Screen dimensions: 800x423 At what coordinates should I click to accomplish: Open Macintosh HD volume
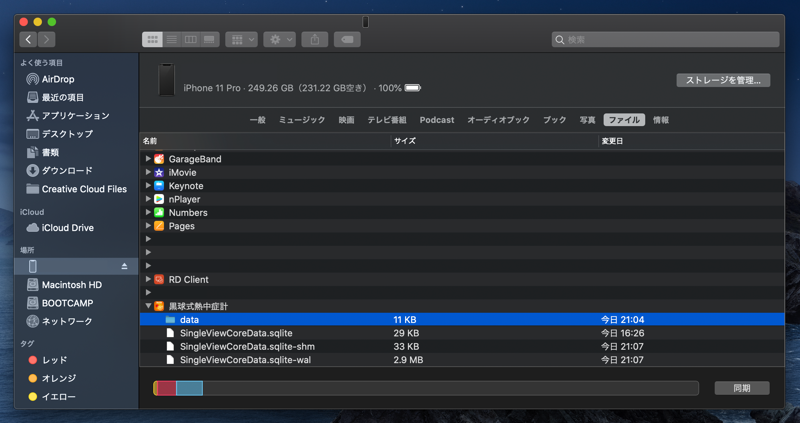pos(76,285)
